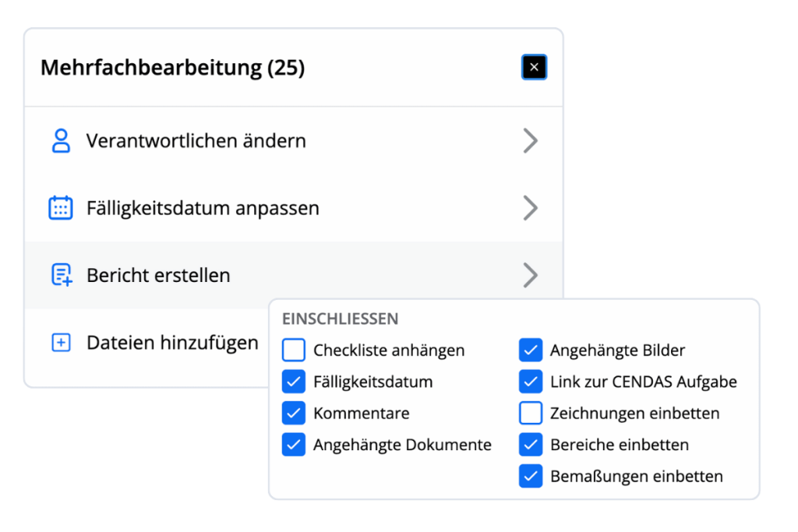The width and height of the screenshot is (798, 532).
Task: Click the person icon beside Verantwortlichen ändern
Action: click(62, 140)
